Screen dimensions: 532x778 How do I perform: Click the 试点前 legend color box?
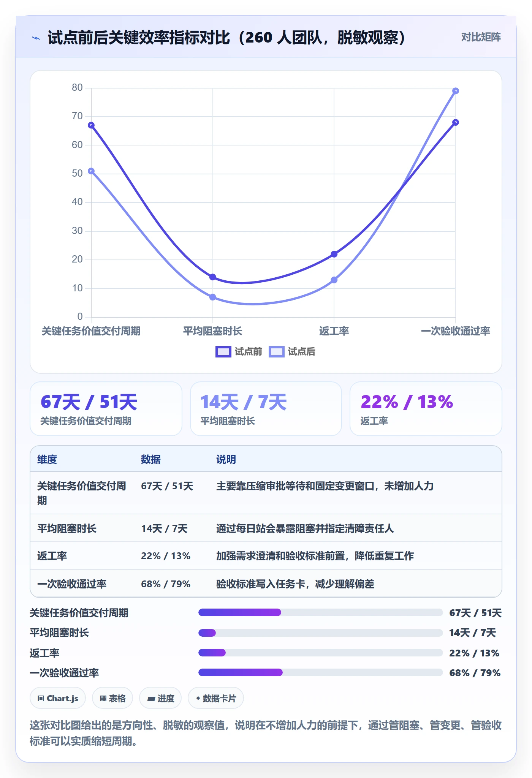coord(223,352)
